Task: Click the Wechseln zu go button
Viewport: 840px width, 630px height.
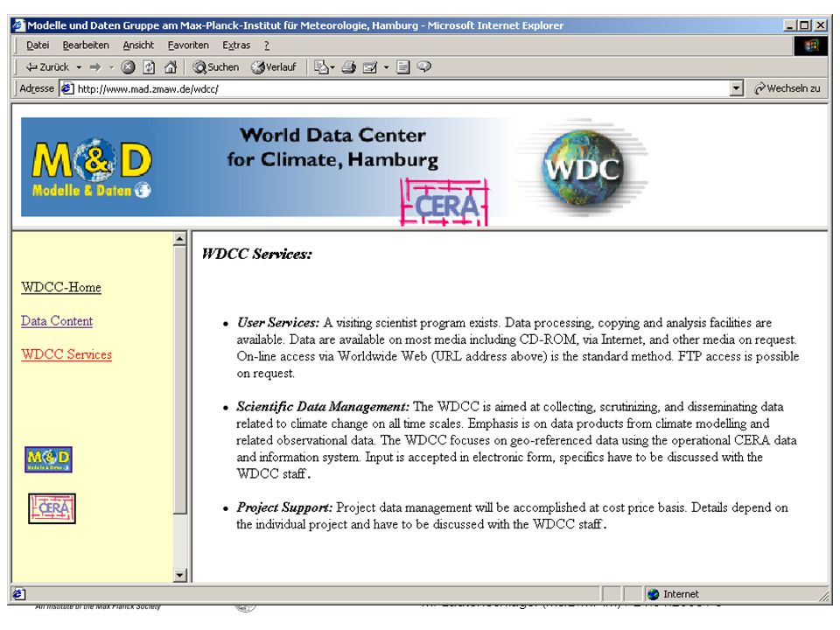Action: click(x=787, y=88)
